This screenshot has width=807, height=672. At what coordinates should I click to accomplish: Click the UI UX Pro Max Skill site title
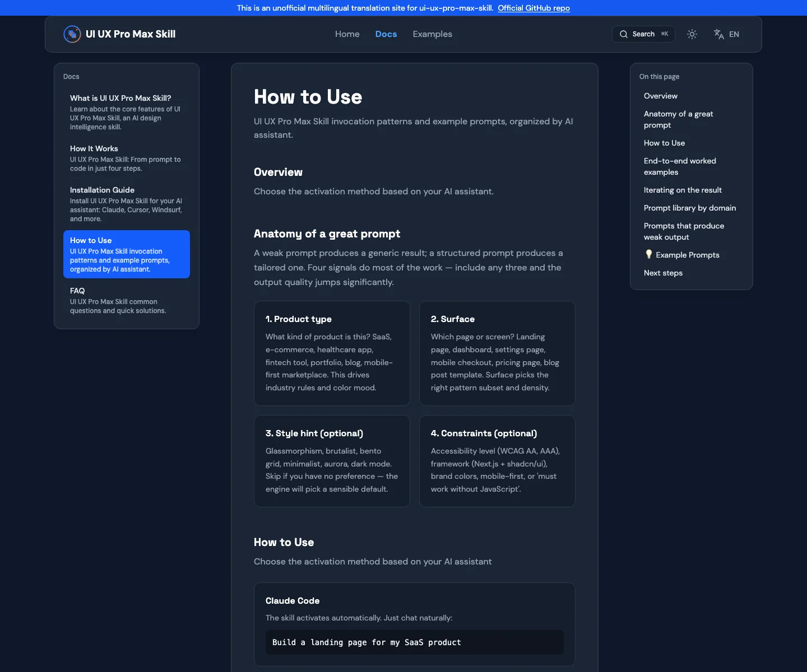click(x=131, y=34)
